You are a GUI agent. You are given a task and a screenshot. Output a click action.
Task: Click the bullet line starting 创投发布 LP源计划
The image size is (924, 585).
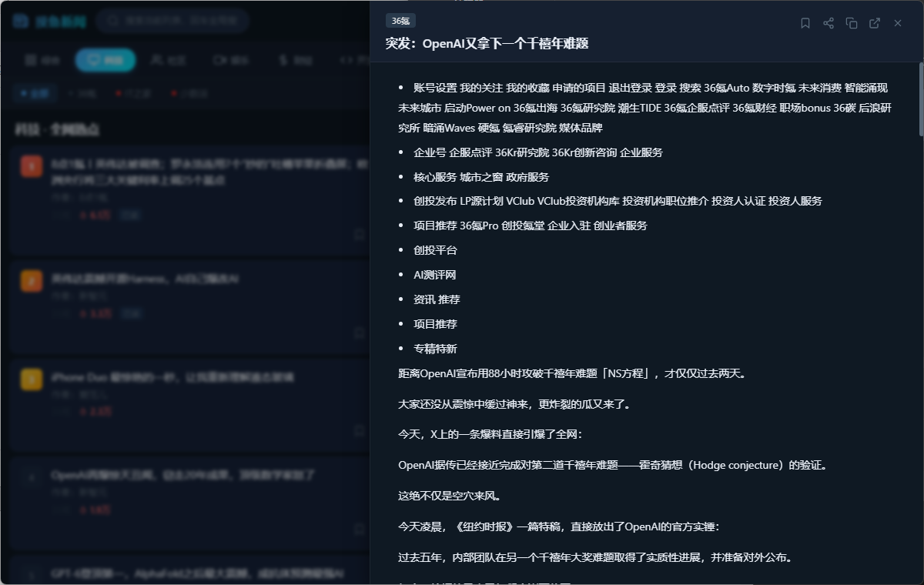618,201
